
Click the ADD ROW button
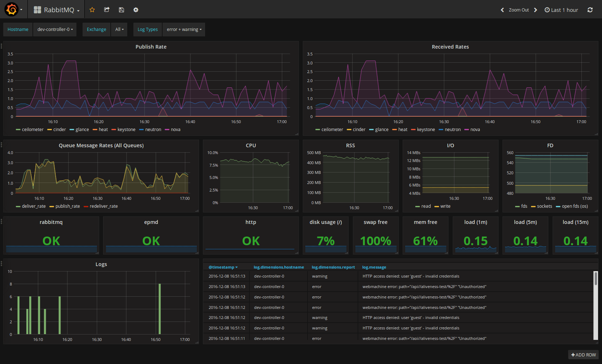583,355
